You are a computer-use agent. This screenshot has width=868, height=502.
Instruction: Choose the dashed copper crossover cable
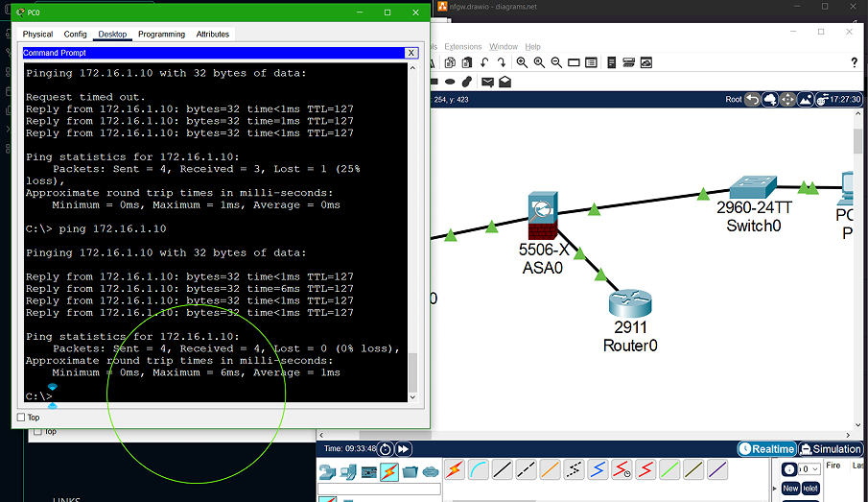[x=526, y=470]
